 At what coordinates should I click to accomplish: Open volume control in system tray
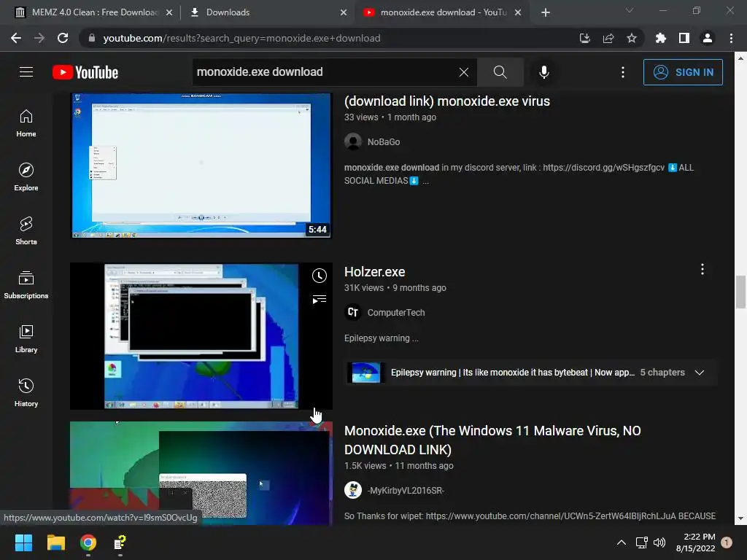point(659,542)
